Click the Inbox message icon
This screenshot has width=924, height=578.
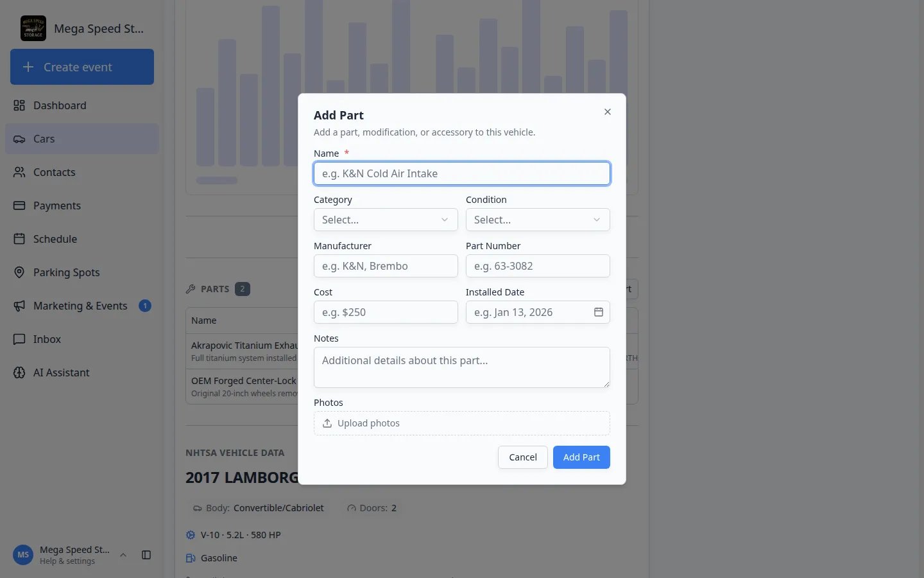(x=19, y=339)
